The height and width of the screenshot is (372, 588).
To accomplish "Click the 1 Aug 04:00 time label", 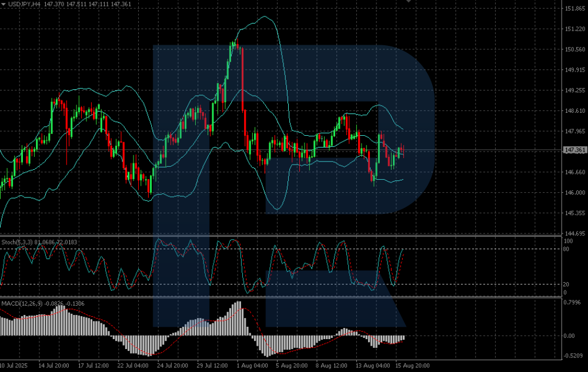I will [x=253, y=366].
